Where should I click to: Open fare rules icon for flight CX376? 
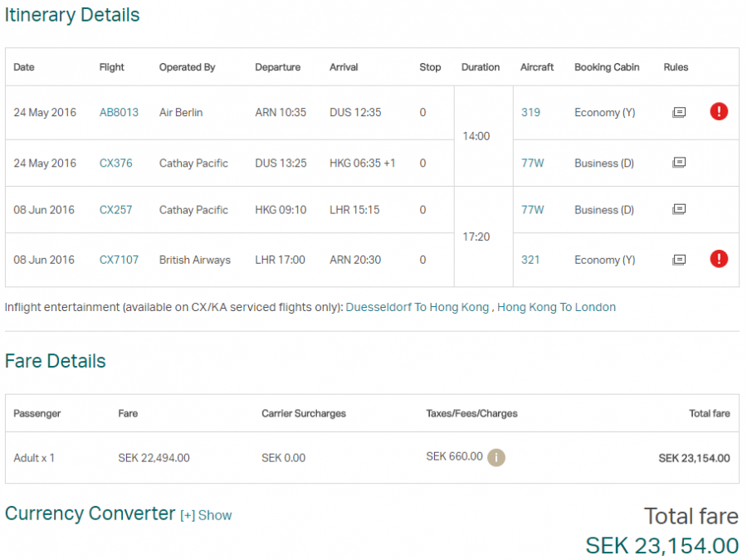coord(678,163)
